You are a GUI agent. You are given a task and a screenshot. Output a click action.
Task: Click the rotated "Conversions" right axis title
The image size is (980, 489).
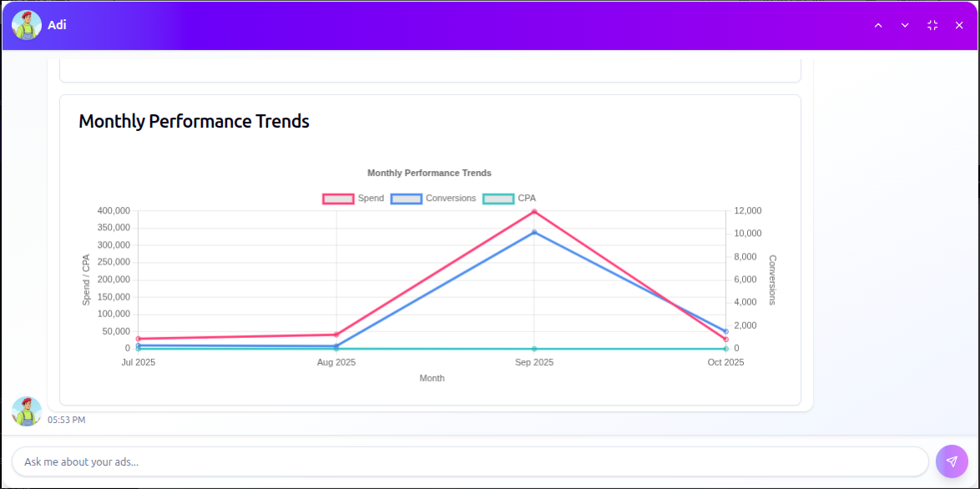point(772,280)
